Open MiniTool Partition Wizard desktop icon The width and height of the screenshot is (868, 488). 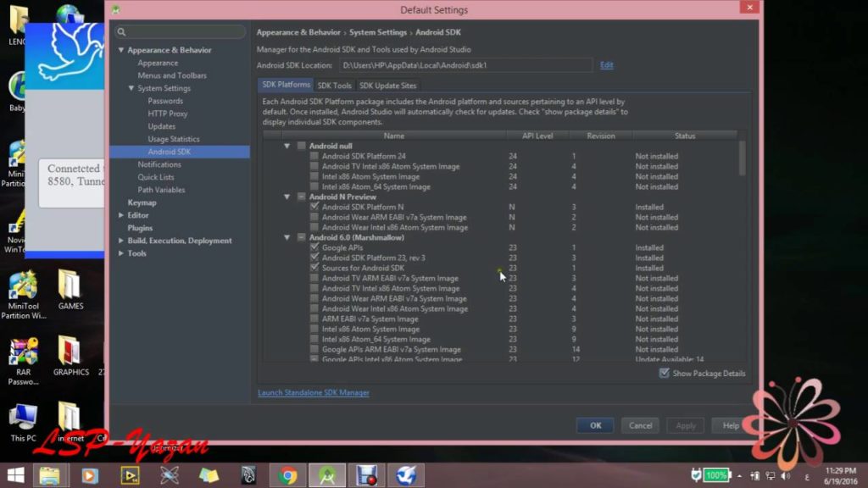click(x=23, y=295)
